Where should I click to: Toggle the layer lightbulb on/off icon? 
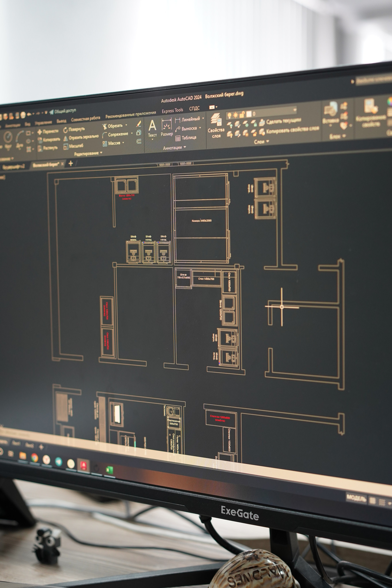tap(229, 115)
